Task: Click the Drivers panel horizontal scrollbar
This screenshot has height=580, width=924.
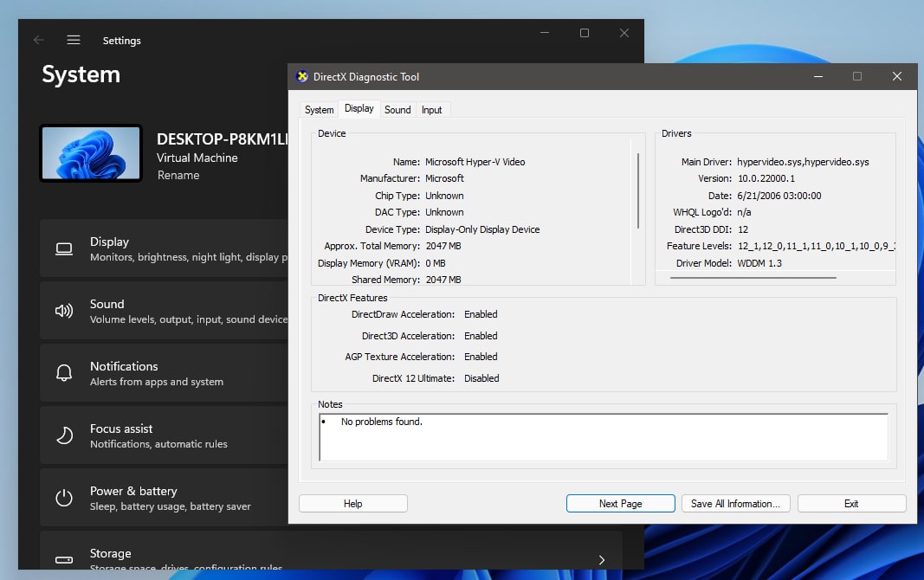Action: 753,277
